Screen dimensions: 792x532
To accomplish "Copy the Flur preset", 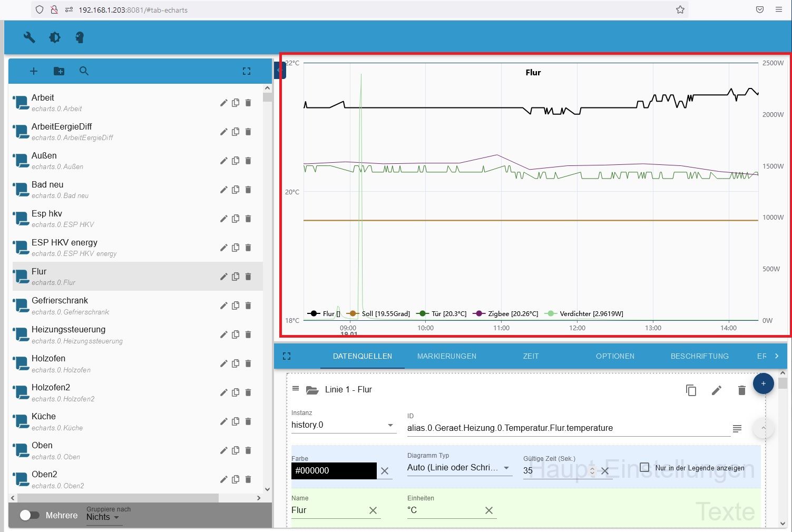I will [x=236, y=277].
